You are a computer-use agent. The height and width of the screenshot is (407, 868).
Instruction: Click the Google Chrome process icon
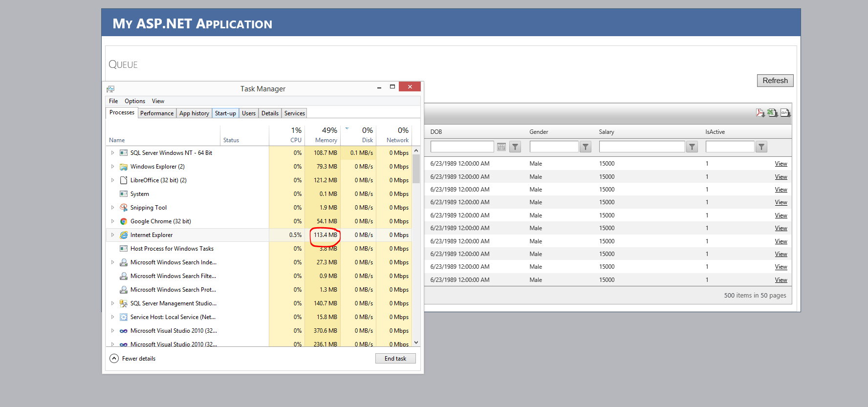click(124, 221)
